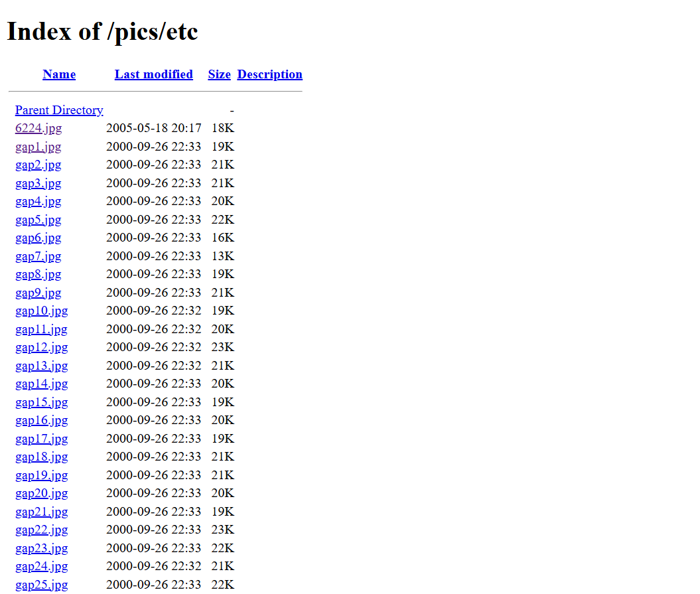Click the gap24.jpg link
700x594 pixels.
coord(41,566)
